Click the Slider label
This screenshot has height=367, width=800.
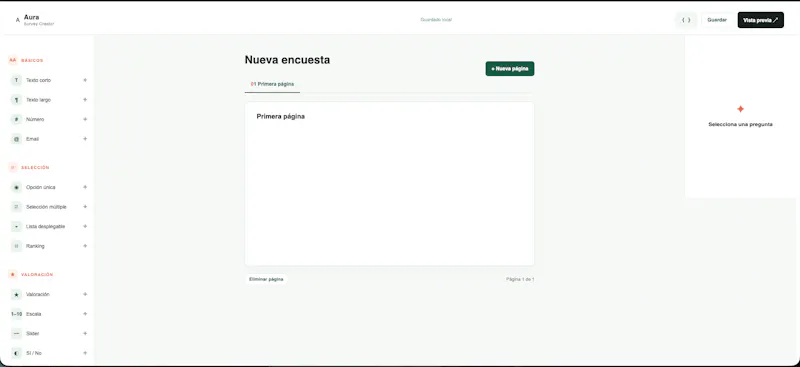point(33,333)
